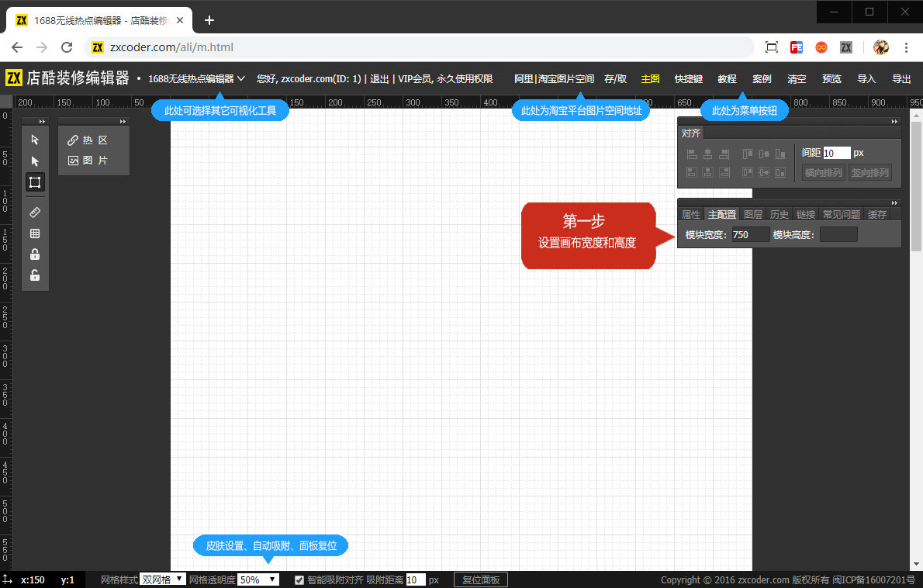Collapse the align panel with double-arrow
Screen dimensions: 923x588
(894, 121)
